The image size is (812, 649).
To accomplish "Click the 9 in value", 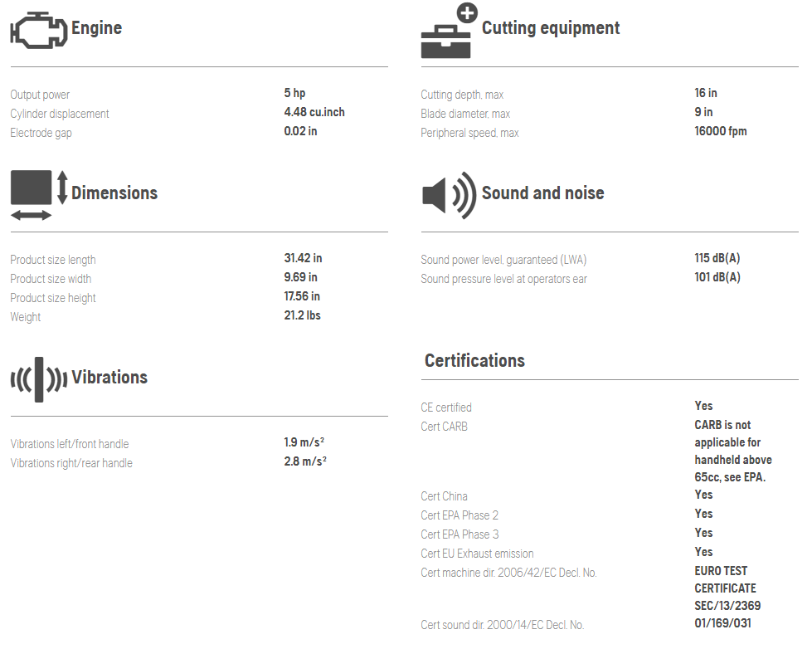I will tap(704, 112).
